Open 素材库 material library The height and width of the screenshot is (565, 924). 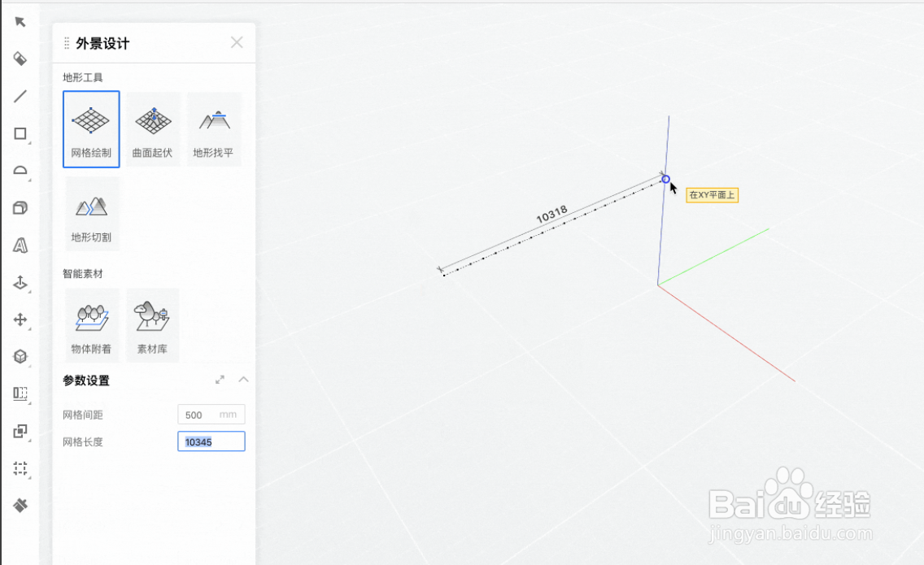(153, 325)
